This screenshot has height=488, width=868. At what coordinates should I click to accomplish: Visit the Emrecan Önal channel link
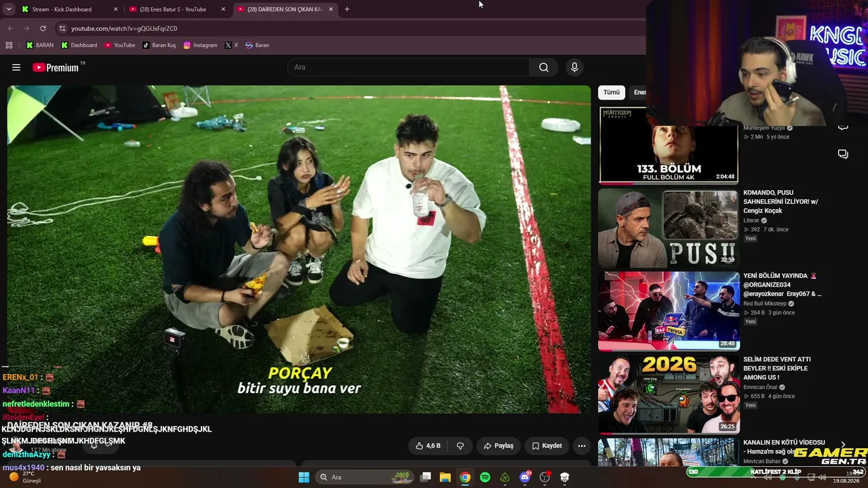[762, 387]
